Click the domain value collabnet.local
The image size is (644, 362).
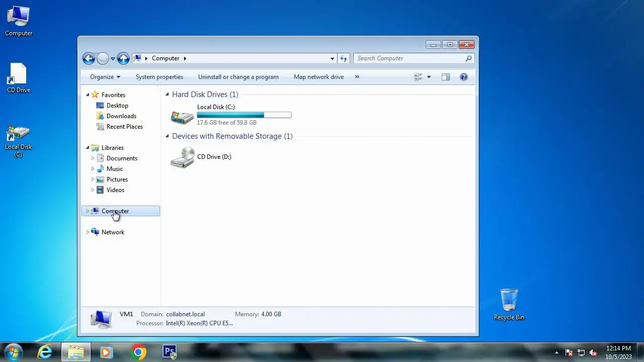click(186, 314)
